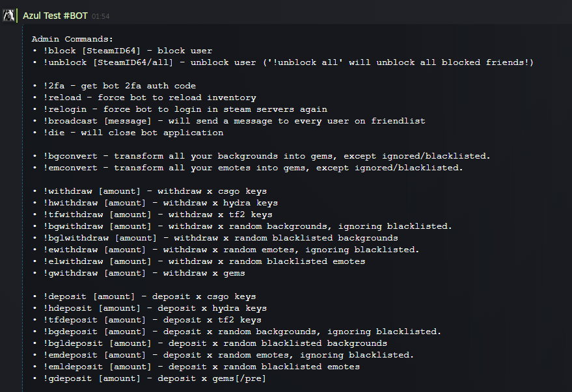This screenshot has height=392, width=572.
Task: Click the !gdeposit gems command line
Action: point(149,378)
